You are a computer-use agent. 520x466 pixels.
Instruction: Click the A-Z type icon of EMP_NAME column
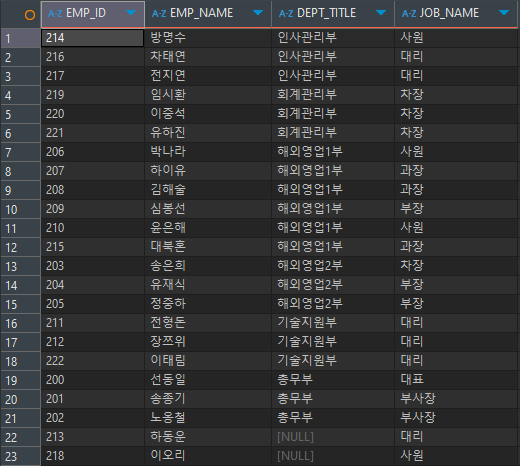(159, 14)
